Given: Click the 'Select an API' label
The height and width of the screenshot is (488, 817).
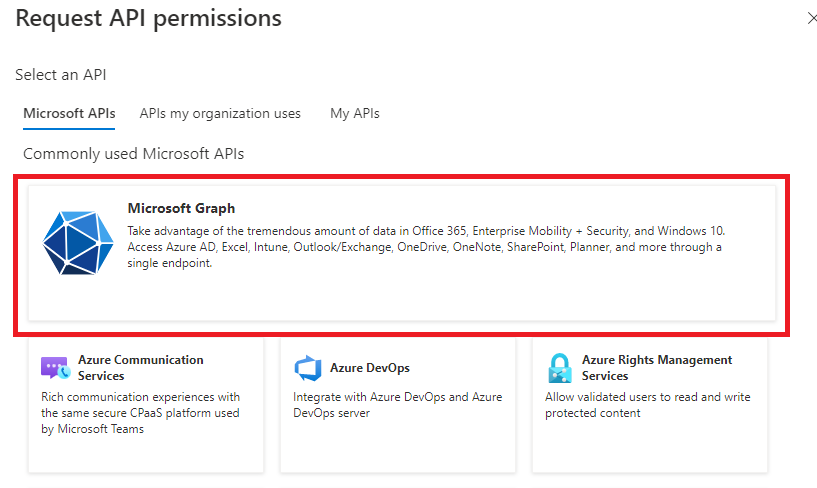Looking at the screenshot, I should (61, 75).
